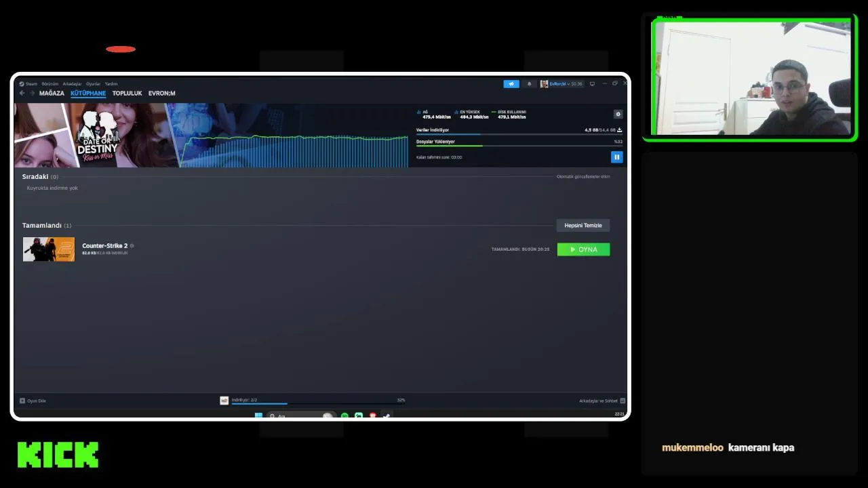Click the EN YÜKSEK peak speed statistic

tap(471, 115)
